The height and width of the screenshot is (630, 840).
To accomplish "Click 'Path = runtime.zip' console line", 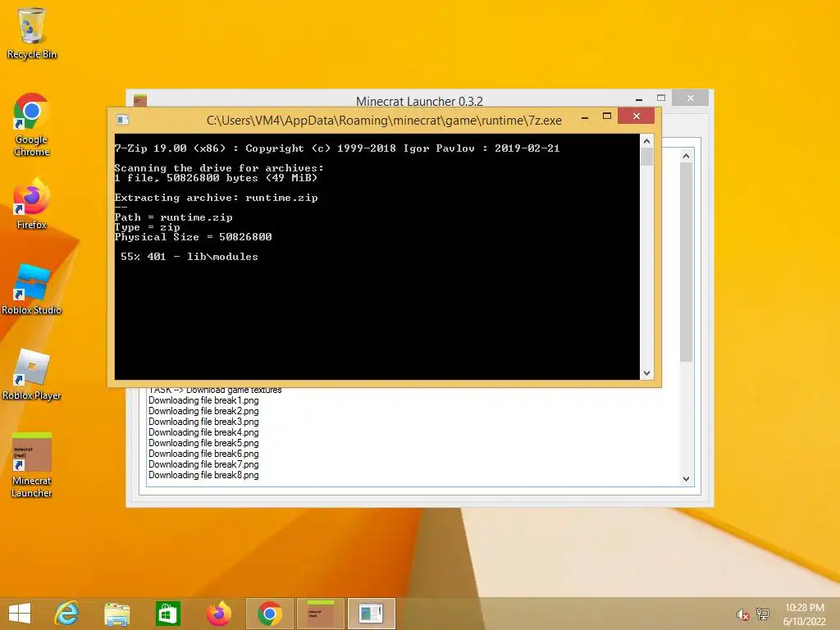I will 173,217.
